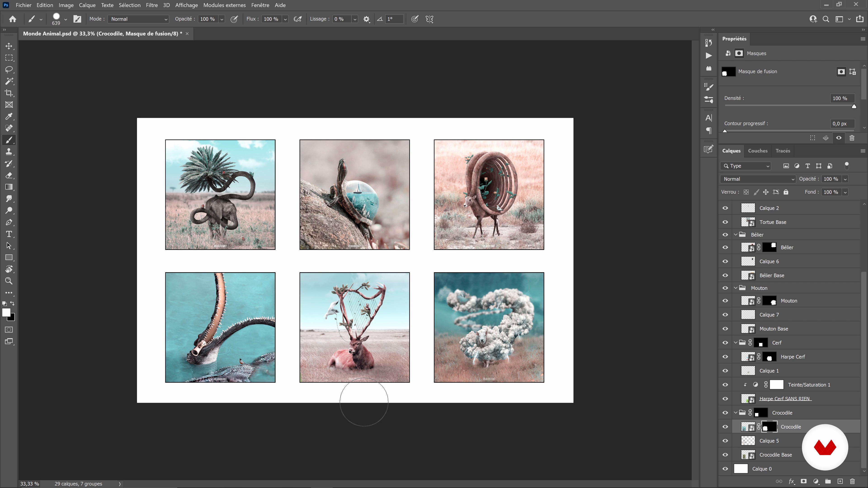Viewport: 868px width, 488px height.
Task: Open the brush Mode dropdown
Action: 138,19
